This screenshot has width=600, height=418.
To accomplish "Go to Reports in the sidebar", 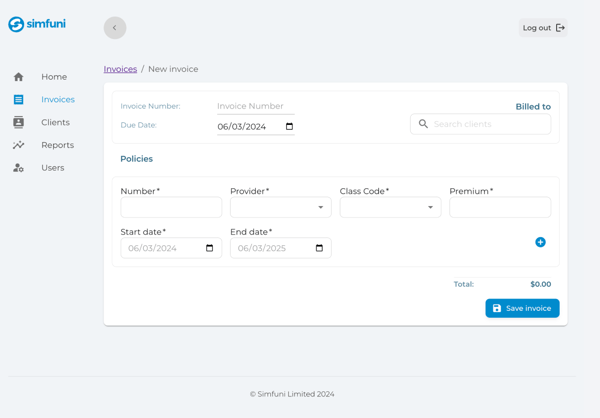I will tap(57, 145).
